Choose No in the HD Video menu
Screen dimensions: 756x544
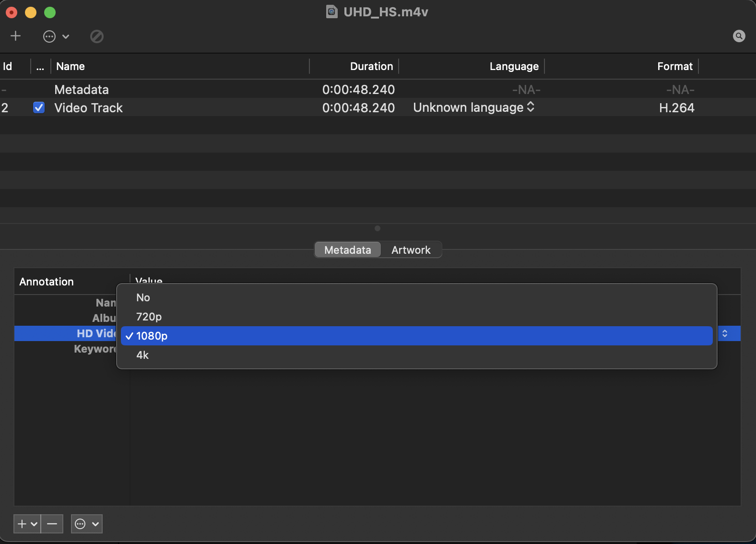(x=417, y=297)
